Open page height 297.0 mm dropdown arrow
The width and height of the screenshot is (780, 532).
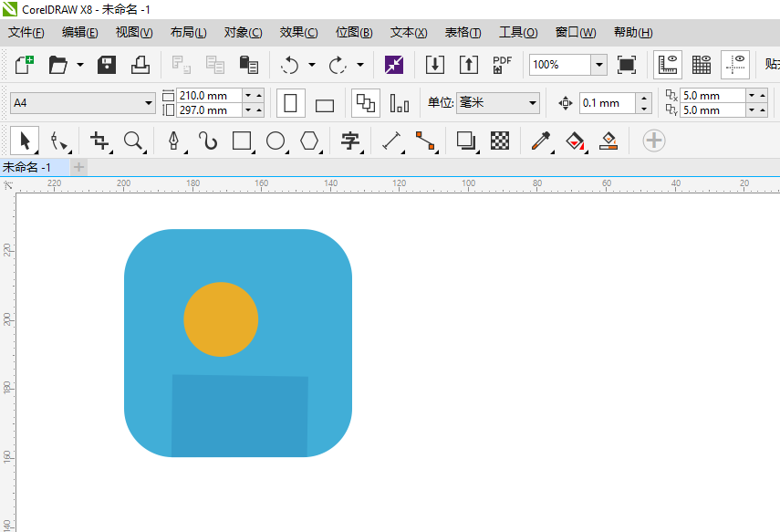click(248, 110)
